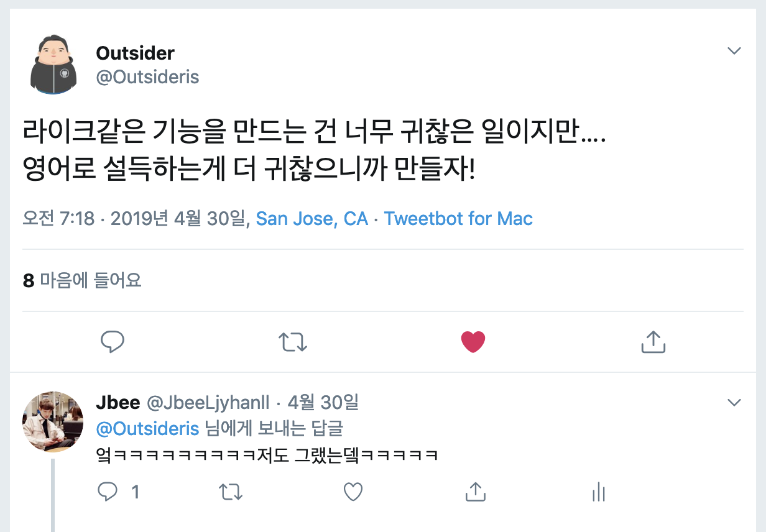Retweet Outsider's main tweet
This screenshot has height=532, width=766.
(293, 342)
